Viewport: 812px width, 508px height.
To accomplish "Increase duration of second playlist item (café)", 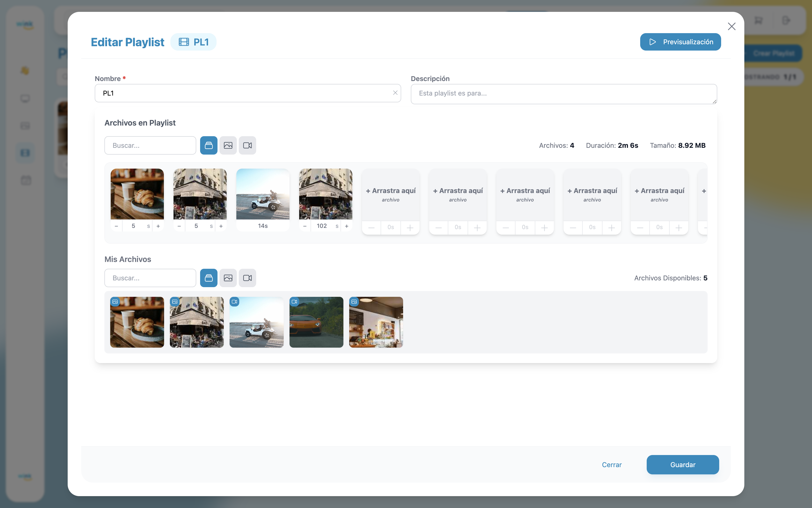I will tap(221, 226).
